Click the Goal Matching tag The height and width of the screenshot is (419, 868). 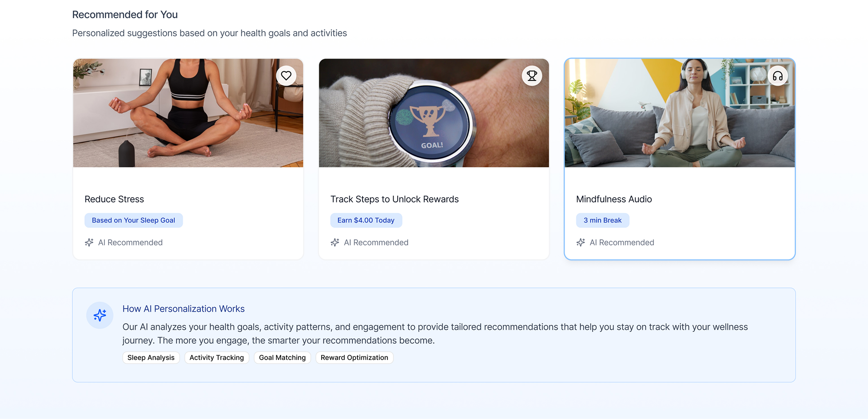coord(283,358)
